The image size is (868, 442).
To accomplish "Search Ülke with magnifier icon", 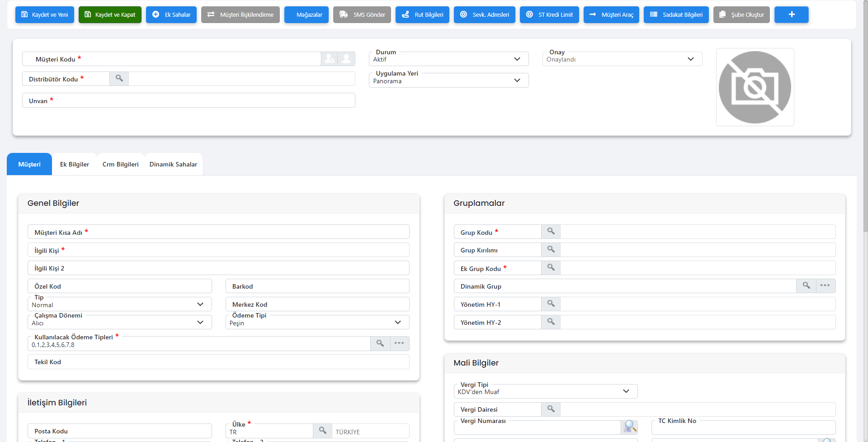I will click(x=323, y=430).
